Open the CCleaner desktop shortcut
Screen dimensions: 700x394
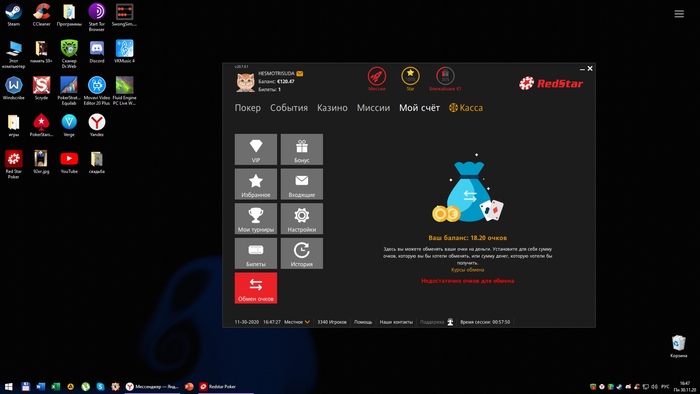click(x=42, y=15)
